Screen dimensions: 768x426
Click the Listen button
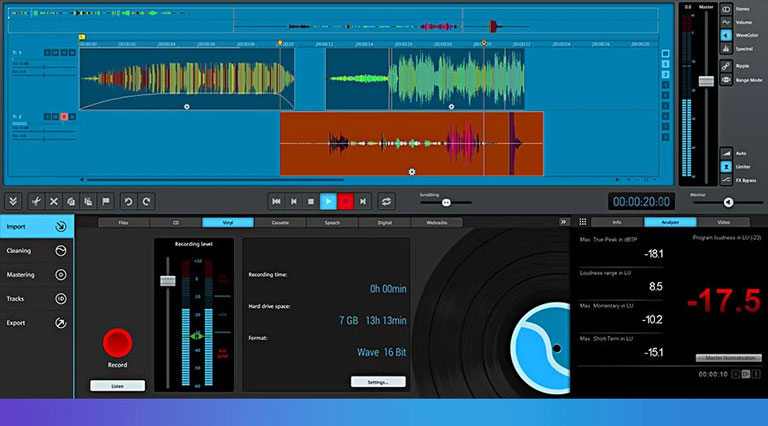pyautogui.click(x=118, y=386)
